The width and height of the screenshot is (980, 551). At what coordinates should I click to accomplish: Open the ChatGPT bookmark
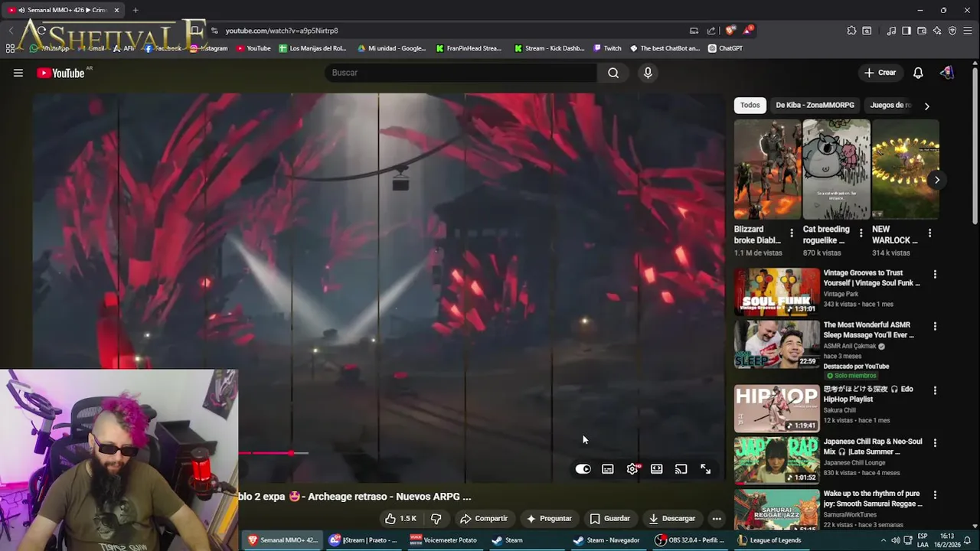[x=725, y=48]
